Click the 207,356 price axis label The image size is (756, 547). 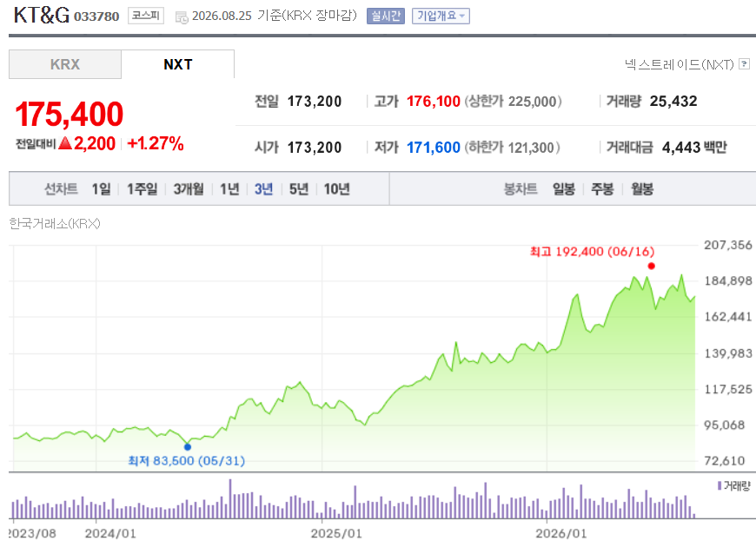pyautogui.click(x=728, y=245)
